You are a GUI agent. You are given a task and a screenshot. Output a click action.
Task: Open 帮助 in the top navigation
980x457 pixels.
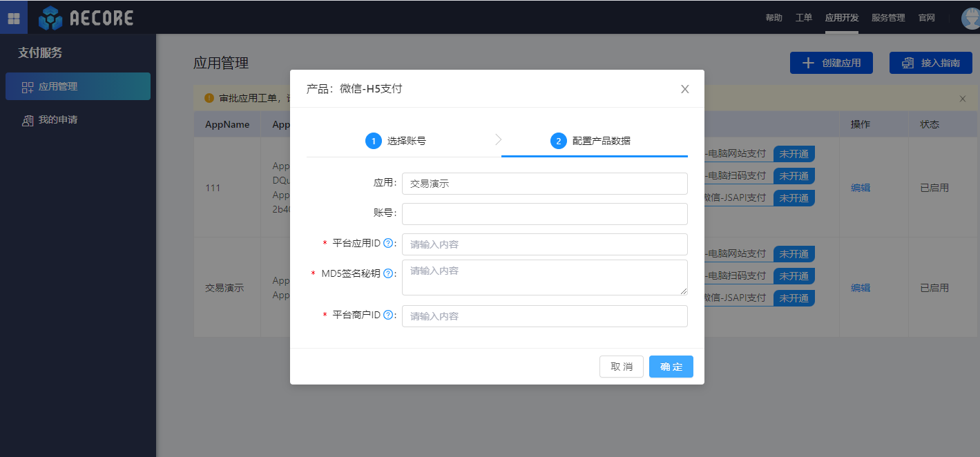coord(774,18)
